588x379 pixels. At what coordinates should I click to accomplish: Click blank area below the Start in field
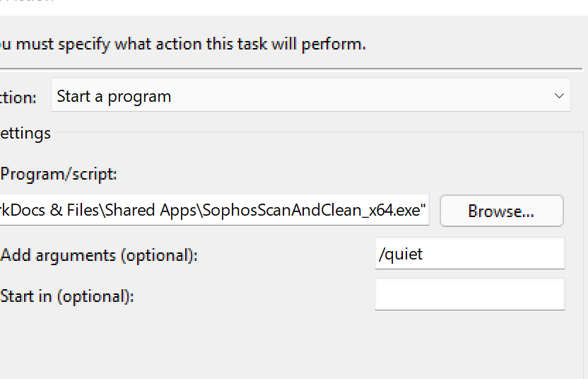(x=353, y=346)
